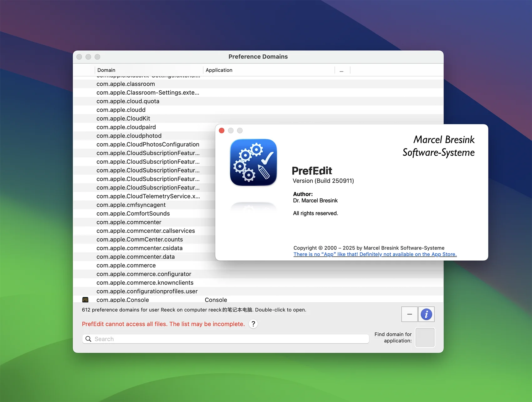
Task: Select com.apple.cloud.quota row
Action: (x=258, y=101)
